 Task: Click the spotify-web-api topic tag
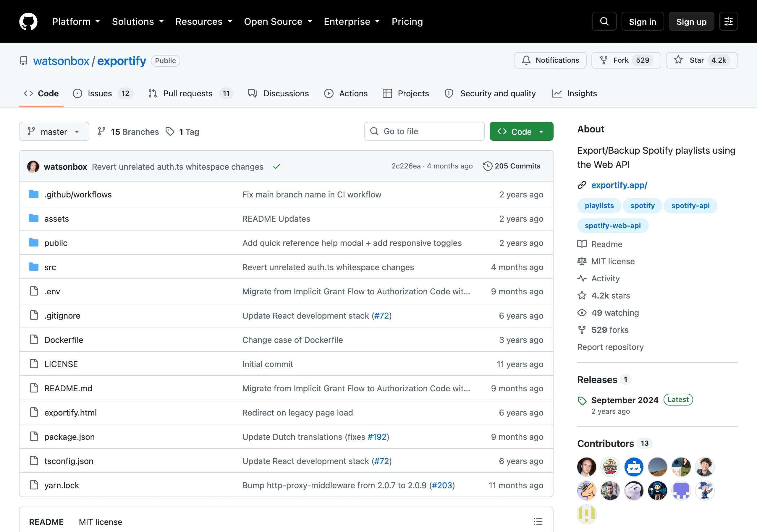coord(613,226)
